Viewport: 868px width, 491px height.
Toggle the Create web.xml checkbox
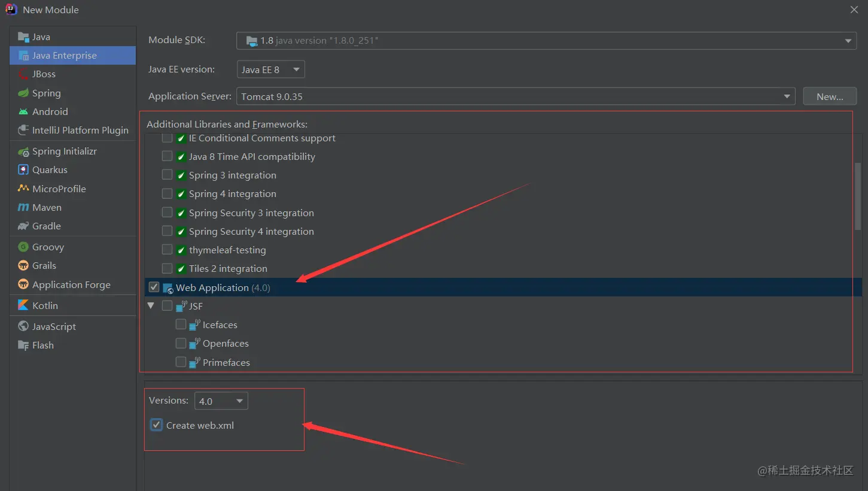click(156, 425)
